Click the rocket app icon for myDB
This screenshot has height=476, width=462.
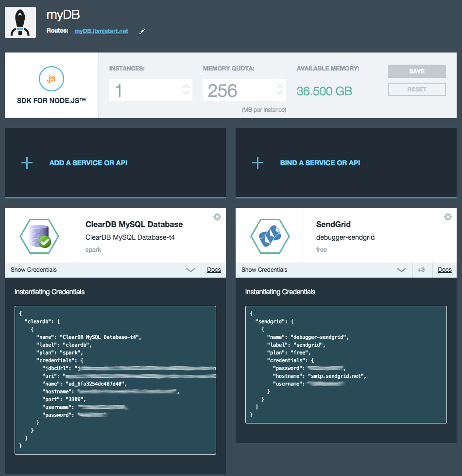click(20, 22)
